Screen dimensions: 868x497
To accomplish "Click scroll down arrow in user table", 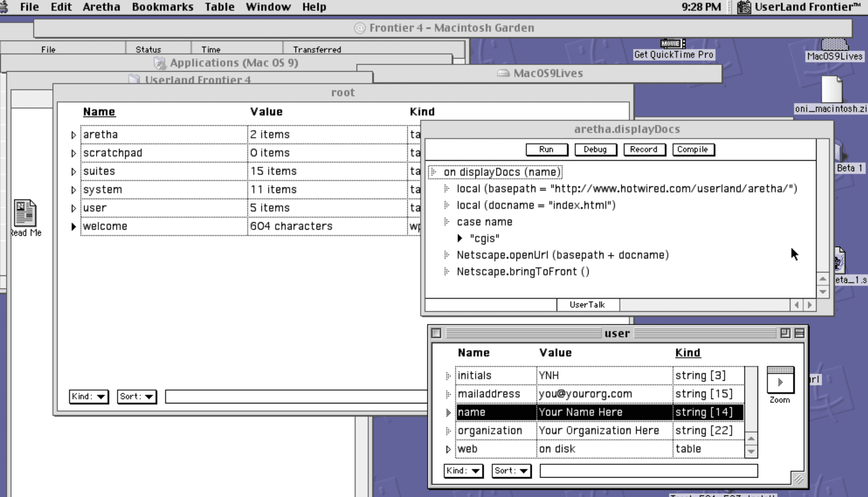I will [751, 452].
